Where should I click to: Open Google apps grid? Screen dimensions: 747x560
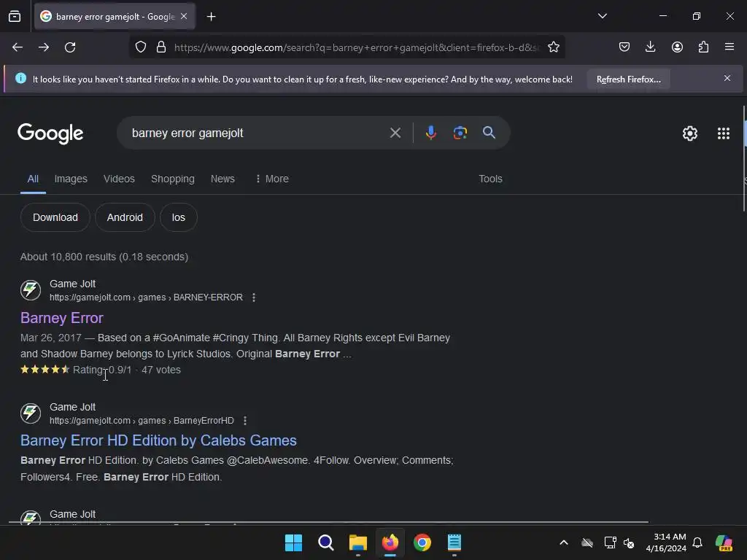click(x=723, y=133)
